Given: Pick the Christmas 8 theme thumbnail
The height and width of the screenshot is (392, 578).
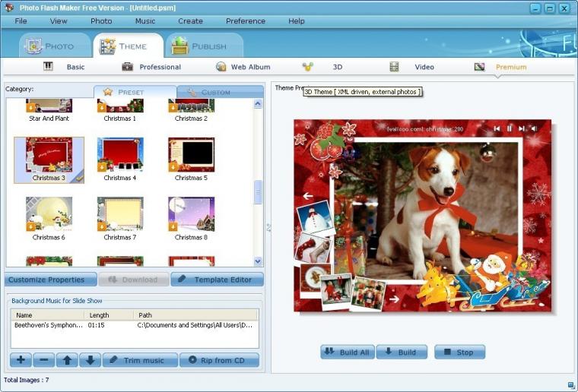Looking at the screenshot, I should pos(191,214).
